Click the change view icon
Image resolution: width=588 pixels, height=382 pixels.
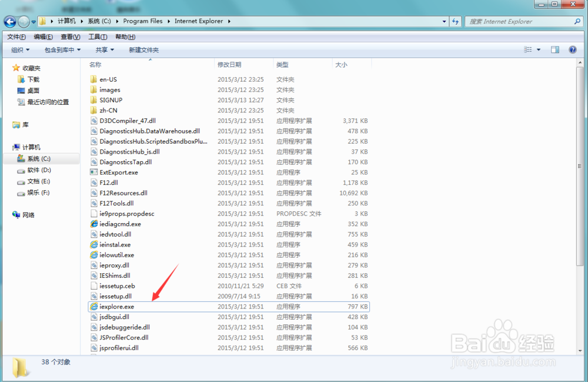[x=528, y=49]
